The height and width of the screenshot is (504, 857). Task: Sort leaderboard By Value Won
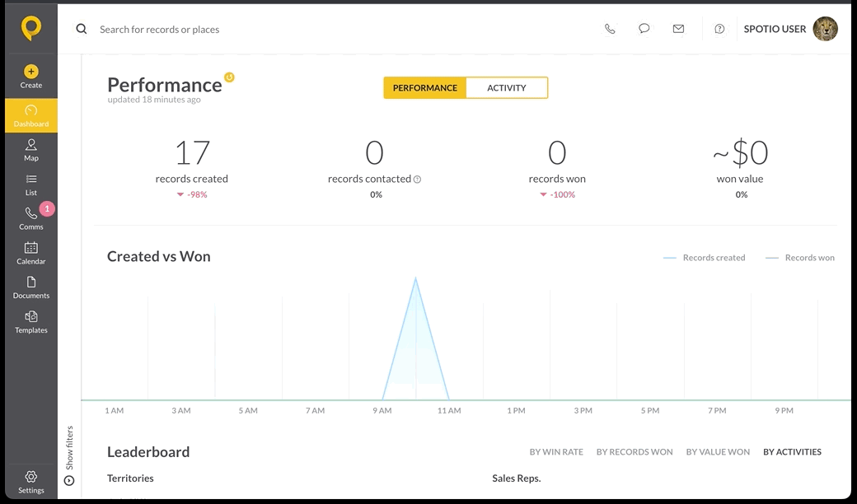coord(719,452)
